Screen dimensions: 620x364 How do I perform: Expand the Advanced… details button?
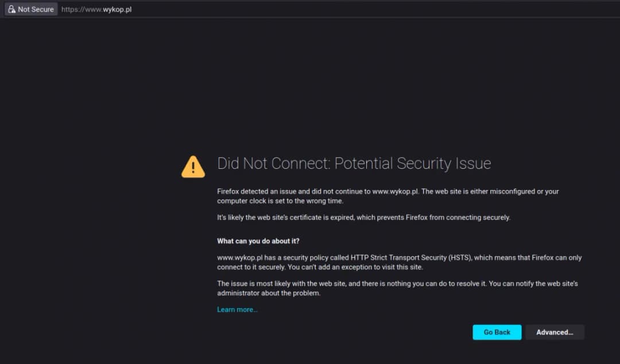pos(555,332)
